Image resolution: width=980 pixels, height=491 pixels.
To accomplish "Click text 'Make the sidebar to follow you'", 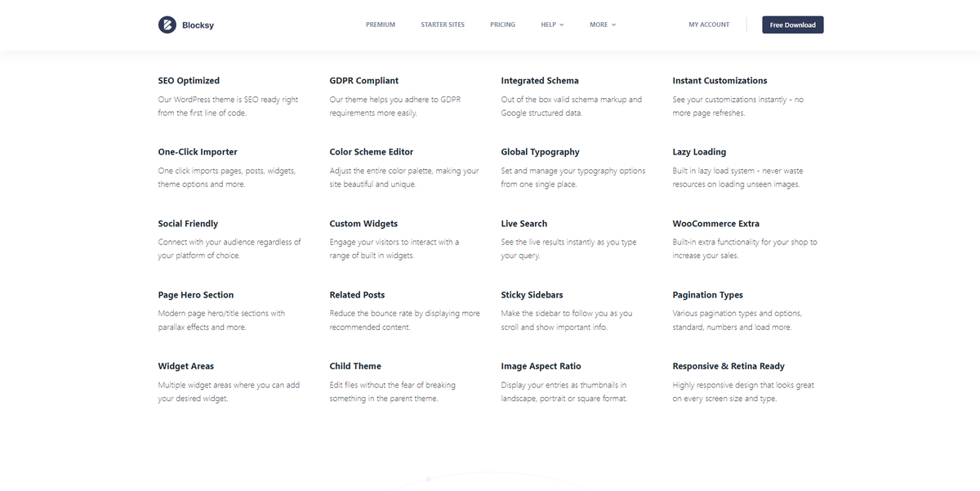I will coord(555,314).
